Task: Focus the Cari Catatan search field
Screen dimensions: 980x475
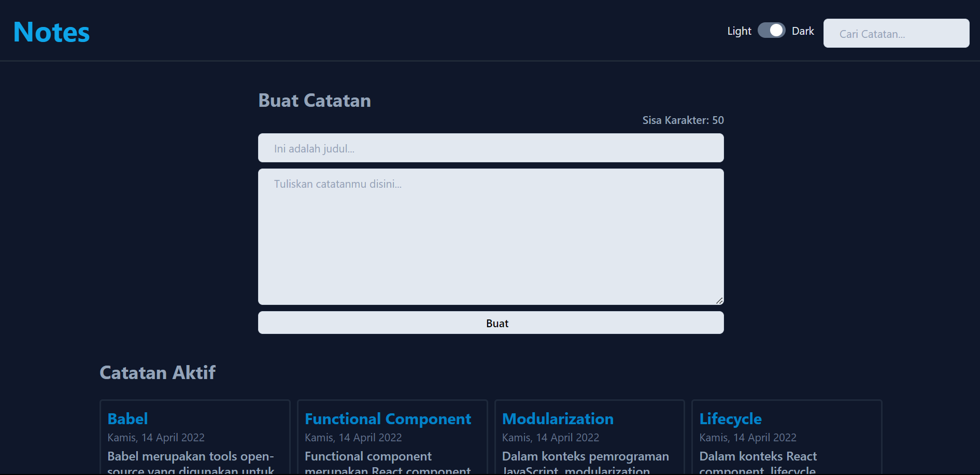Action: (x=896, y=33)
